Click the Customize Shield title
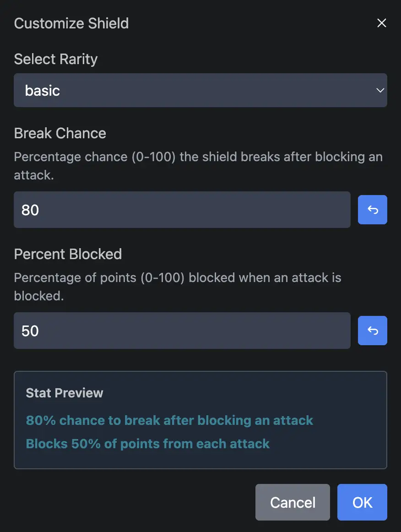Screen dimensions: 401x532 pyautogui.click(x=71, y=23)
